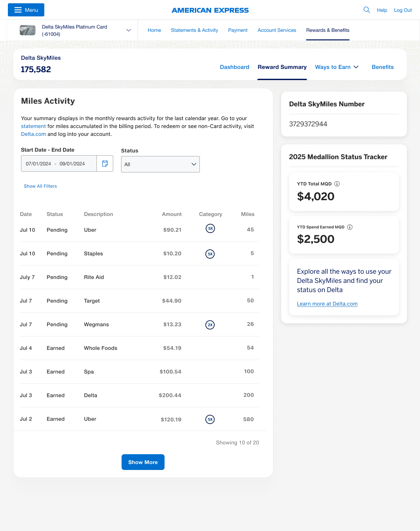Expand the card account selector chevron

pos(129,30)
